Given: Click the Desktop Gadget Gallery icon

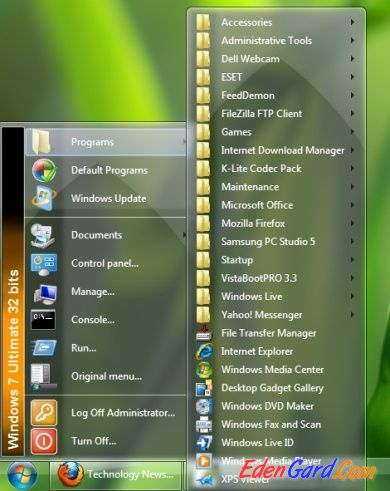Looking at the screenshot, I should 204,388.
